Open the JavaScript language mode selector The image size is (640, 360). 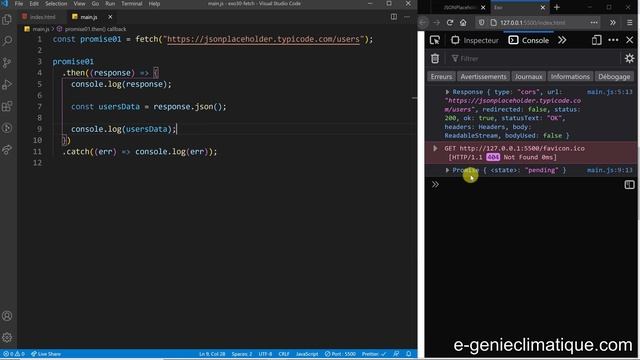coord(307,354)
